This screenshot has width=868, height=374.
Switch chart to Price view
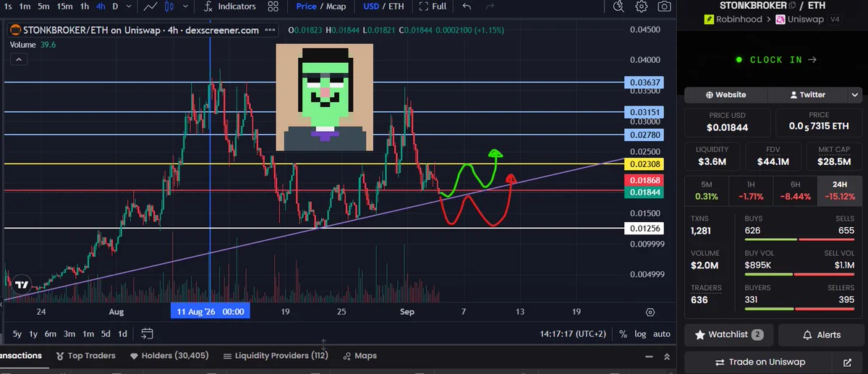point(306,7)
